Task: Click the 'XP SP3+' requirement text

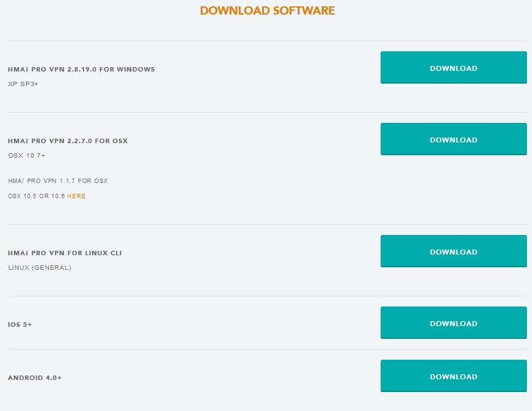Action: (23, 84)
